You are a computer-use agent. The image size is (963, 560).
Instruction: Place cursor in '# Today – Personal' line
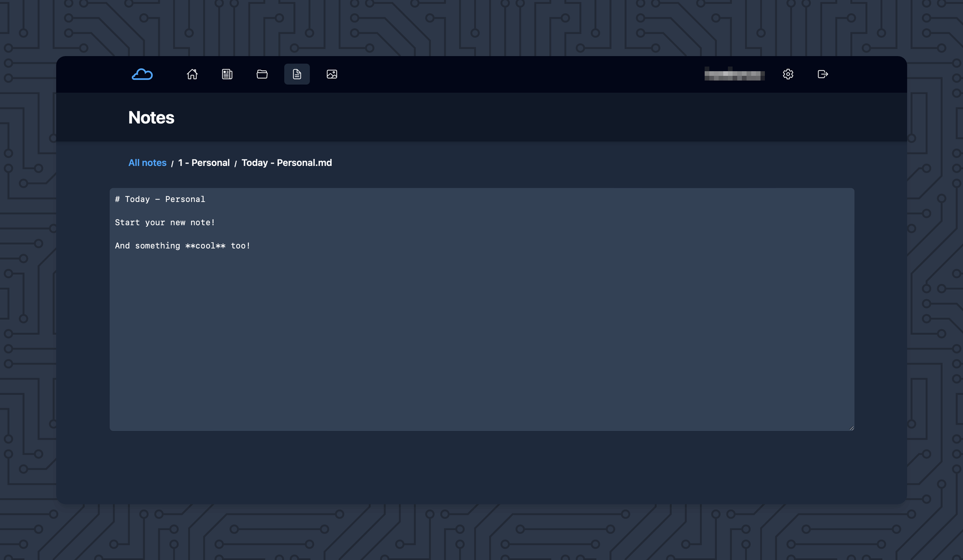pos(160,199)
